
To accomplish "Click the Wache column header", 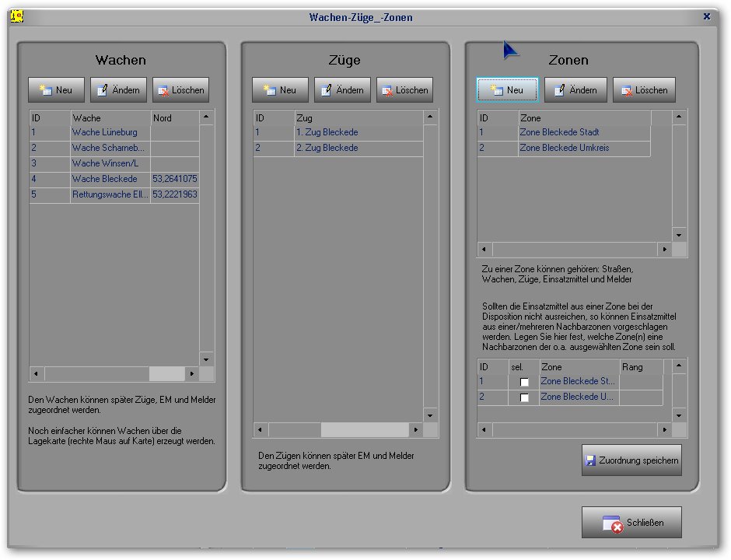I will (111, 118).
